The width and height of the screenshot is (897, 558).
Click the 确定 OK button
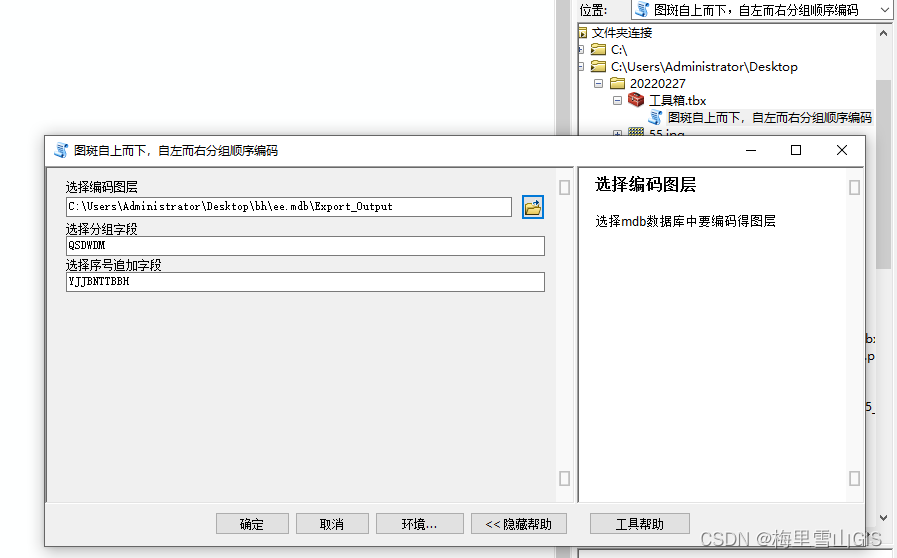pos(252,524)
